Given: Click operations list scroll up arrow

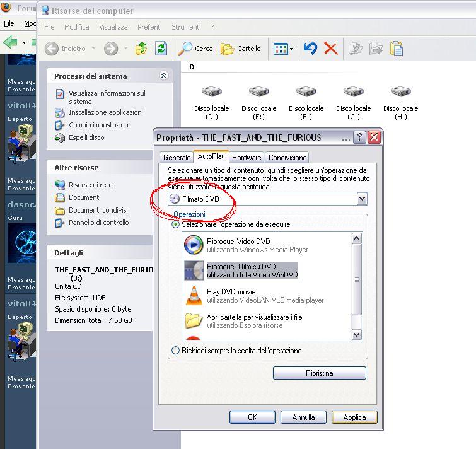Looking at the screenshot, I should 356,238.
